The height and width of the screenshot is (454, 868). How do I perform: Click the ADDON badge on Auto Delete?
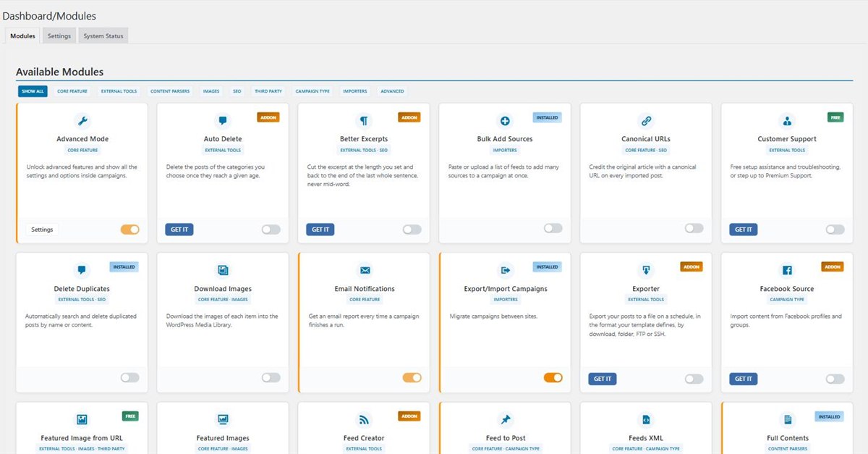pos(268,117)
